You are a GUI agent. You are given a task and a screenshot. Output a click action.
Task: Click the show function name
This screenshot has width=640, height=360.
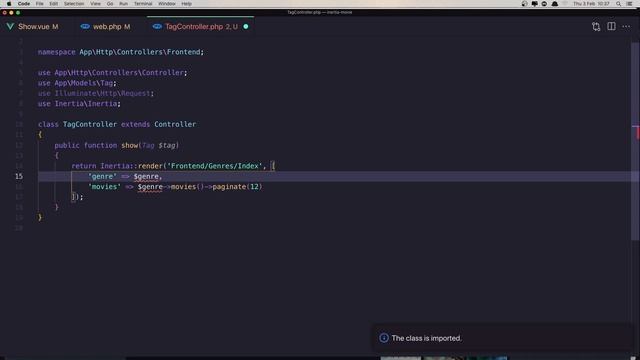pyautogui.click(x=129, y=145)
